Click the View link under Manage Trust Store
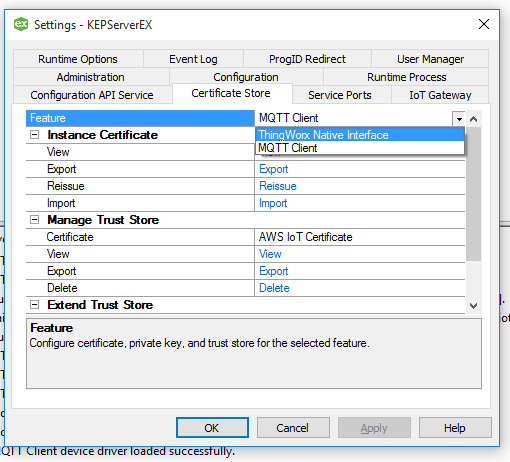The width and height of the screenshot is (510, 462). (x=270, y=254)
